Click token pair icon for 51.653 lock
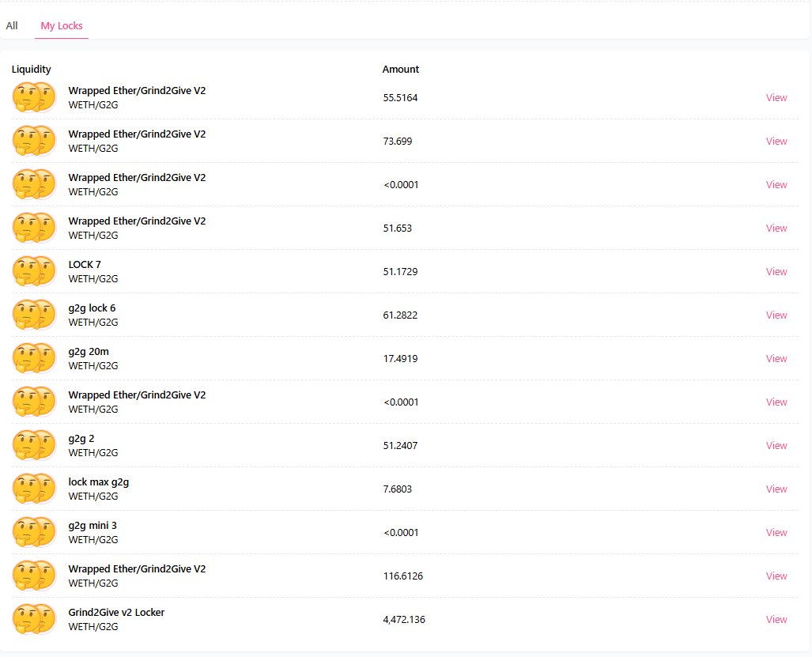The height and width of the screenshot is (657, 812). click(34, 228)
